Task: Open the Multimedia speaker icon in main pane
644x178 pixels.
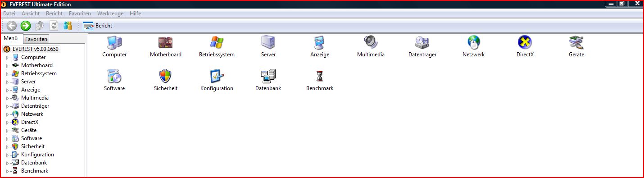Action: click(x=371, y=42)
